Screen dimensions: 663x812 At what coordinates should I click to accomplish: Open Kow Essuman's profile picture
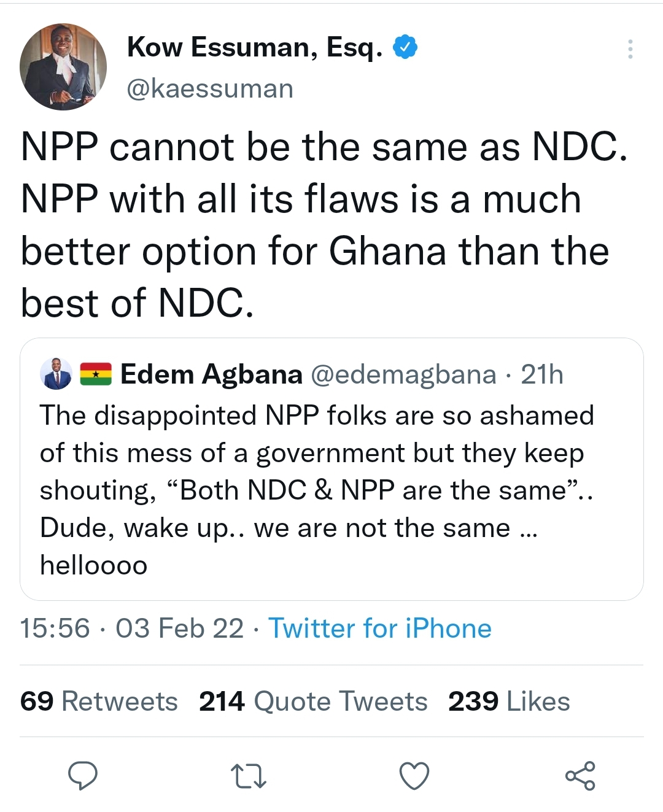pos(63,67)
